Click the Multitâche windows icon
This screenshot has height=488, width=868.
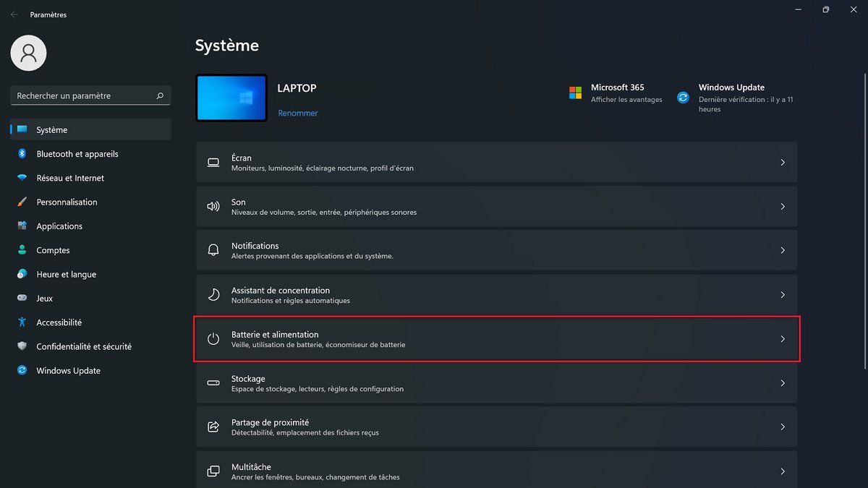tap(213, 471)
